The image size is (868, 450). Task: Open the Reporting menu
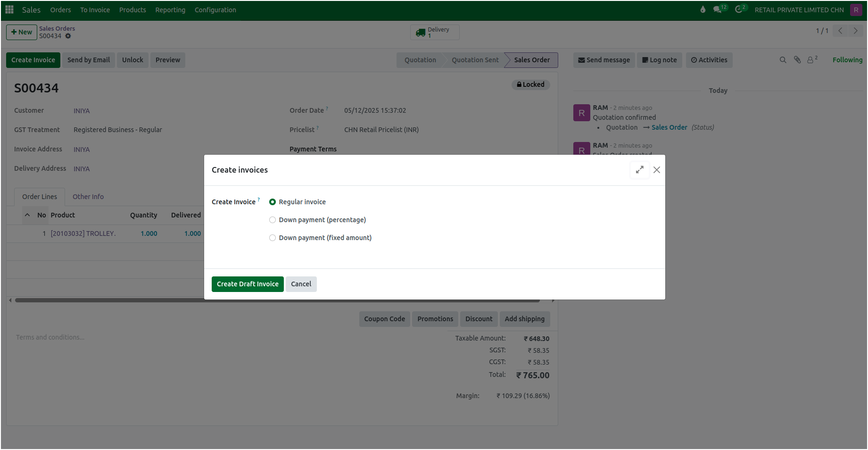(x=170, y=9)
